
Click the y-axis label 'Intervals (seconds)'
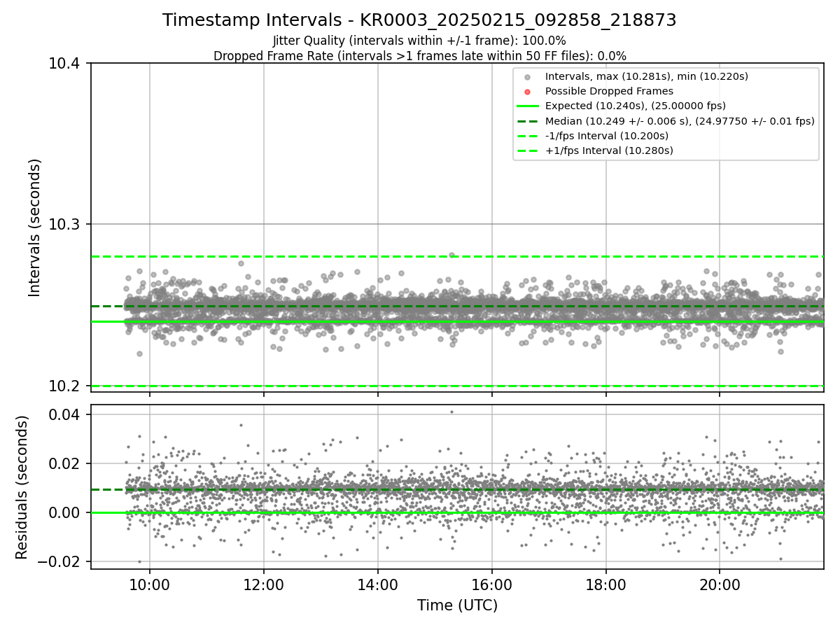pyautogui.click(x=35, y=227)
